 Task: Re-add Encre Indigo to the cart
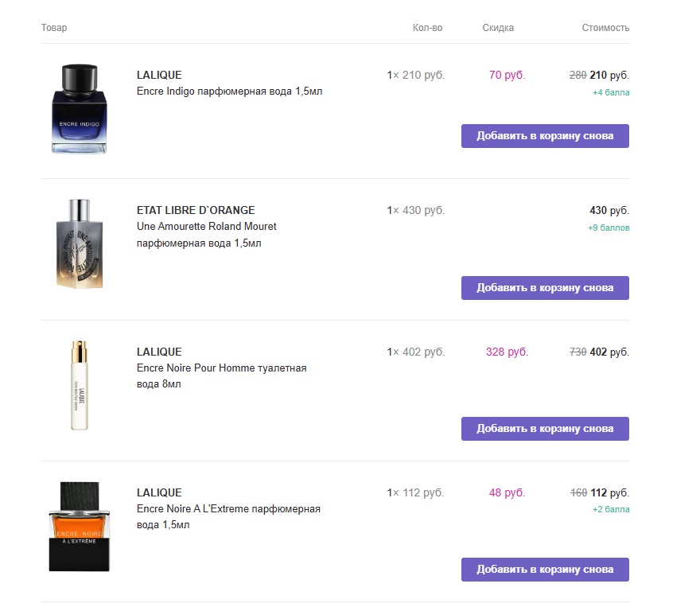point(545,136)
